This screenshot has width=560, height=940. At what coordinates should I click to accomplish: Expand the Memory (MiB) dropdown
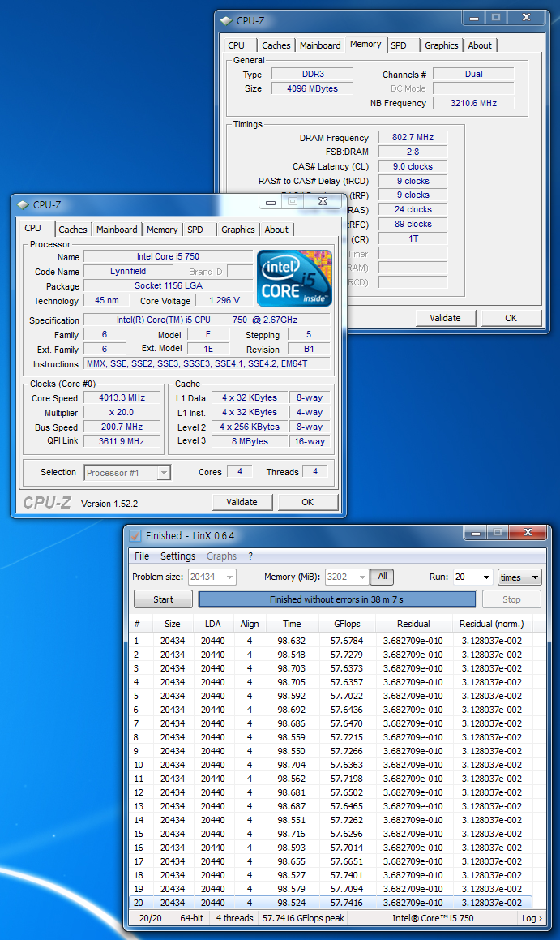tap(361, 577)
